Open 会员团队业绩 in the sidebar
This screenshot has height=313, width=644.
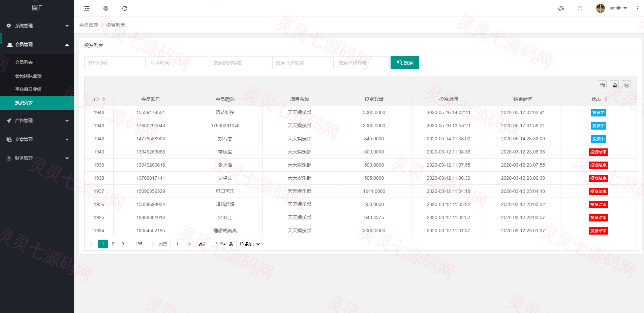[x=37, y=76]
